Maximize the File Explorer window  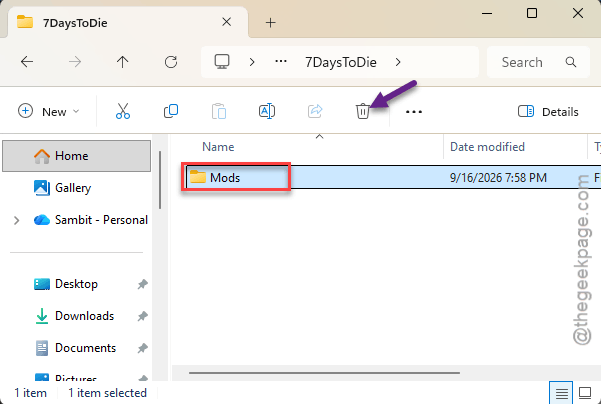532,13
